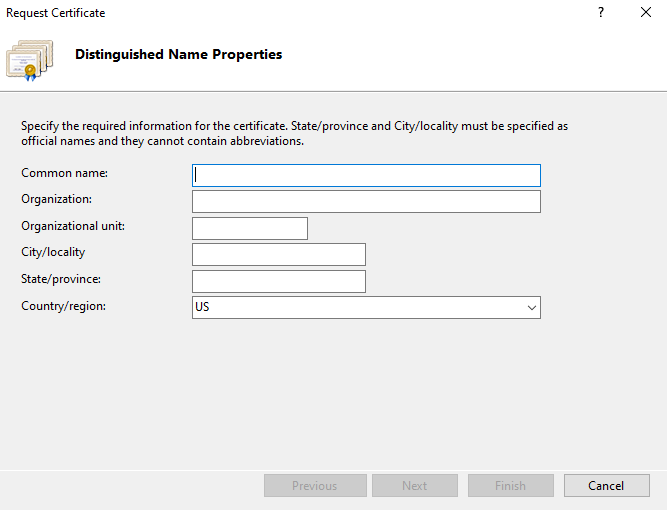Close the Request Certificate dialog
The image size is (667, 510).
point(646,13)
